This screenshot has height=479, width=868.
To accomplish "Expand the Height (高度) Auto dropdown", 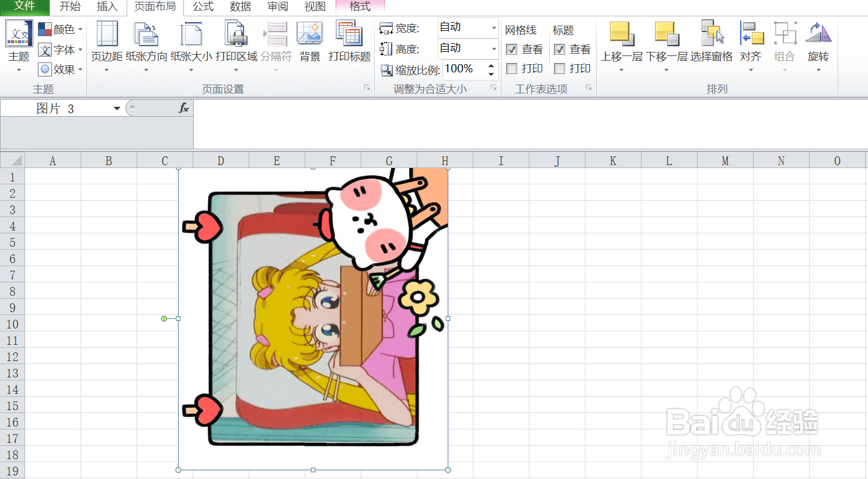I will coord(494,48).
